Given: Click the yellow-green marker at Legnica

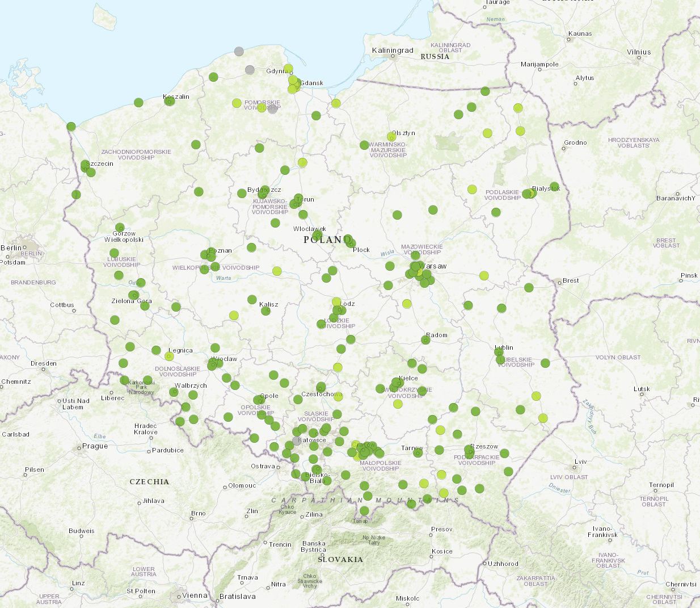Looking at the screenshot, I should tap(168, 356).
